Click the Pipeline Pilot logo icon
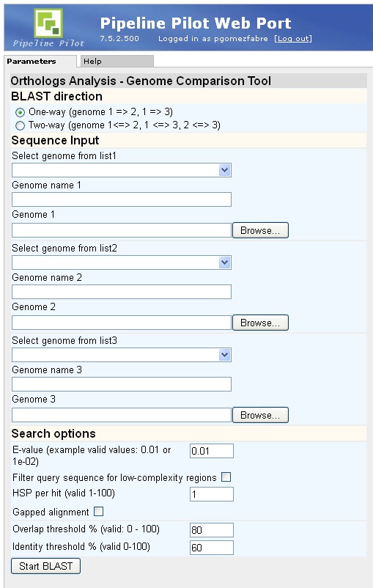The width and height of the screenshot is (373, 588). coord(48,23)
